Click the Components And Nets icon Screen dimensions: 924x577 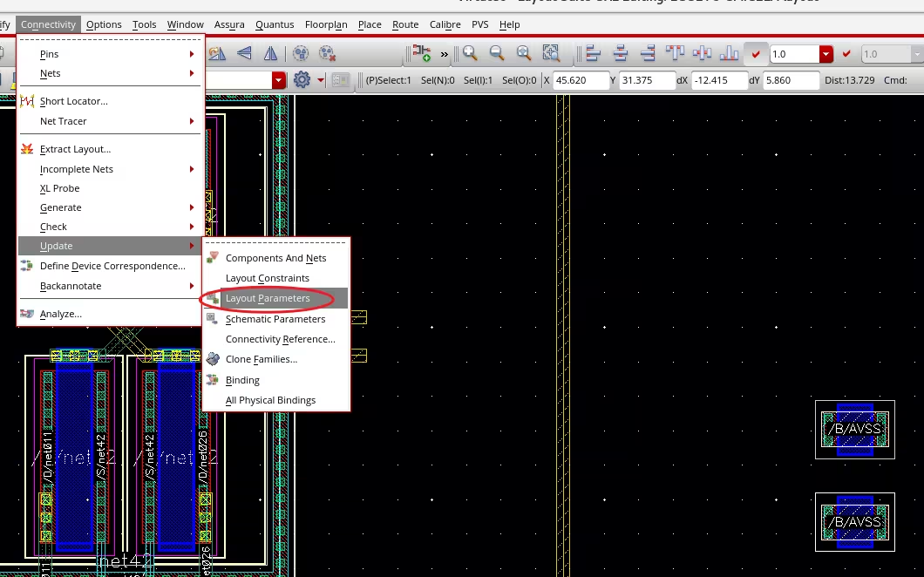tap(213, 257)
